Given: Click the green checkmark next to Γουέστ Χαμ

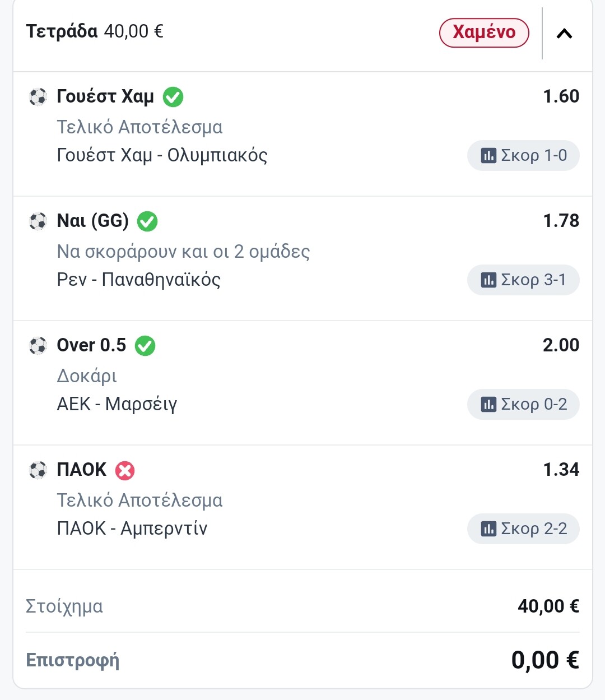Looking at the screenshot, I should click(173, 97).
